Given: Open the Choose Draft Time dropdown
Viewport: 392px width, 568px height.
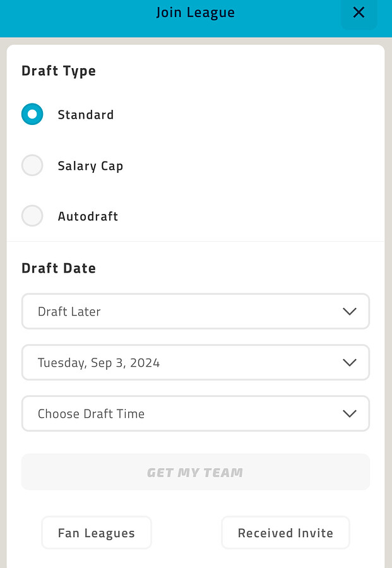Looking at the screenshot, I should pos(196,413).
